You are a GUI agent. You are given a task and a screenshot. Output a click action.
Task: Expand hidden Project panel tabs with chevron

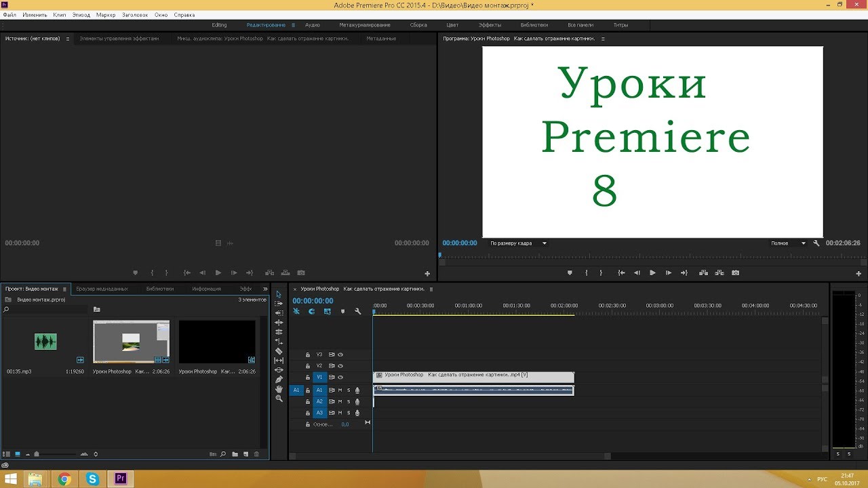coord(265,289)
